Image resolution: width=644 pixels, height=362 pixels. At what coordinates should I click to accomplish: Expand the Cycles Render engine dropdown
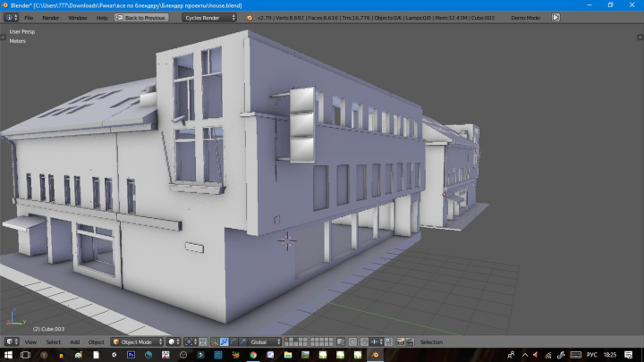click(x=209, y=18)
